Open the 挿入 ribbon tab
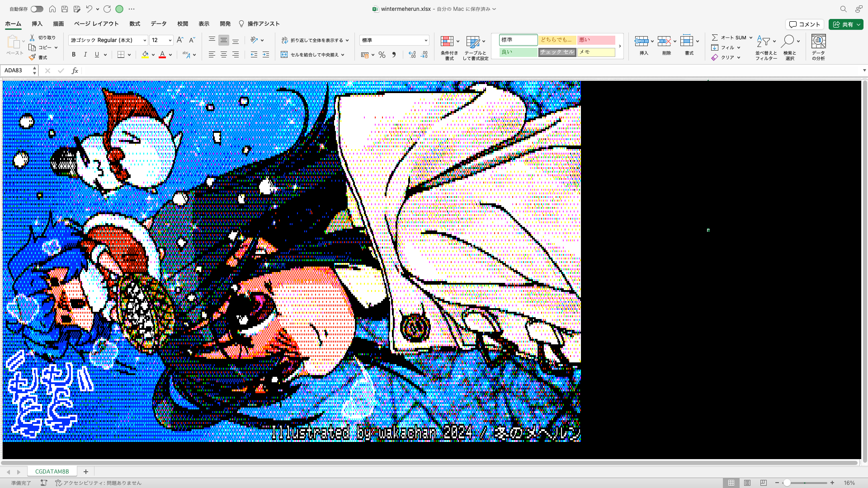Screen dimensions: 868x488 [37, 24]
